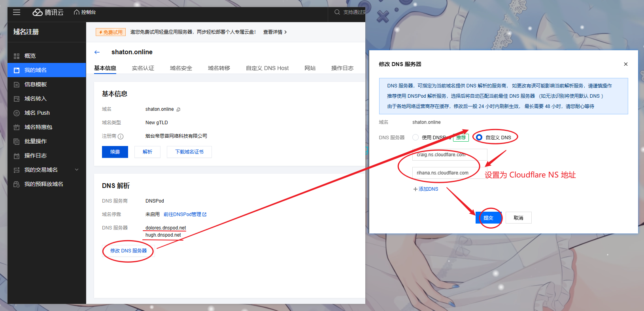Click the 我的域名 sidebar icon
The height and width of the screenshot is (311, 644).
17,70
